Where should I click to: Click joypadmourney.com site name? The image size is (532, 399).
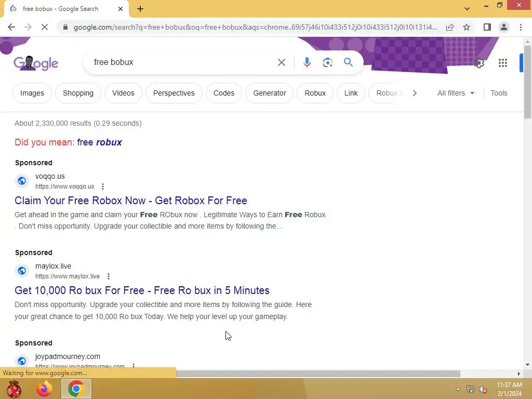(68, 356)
